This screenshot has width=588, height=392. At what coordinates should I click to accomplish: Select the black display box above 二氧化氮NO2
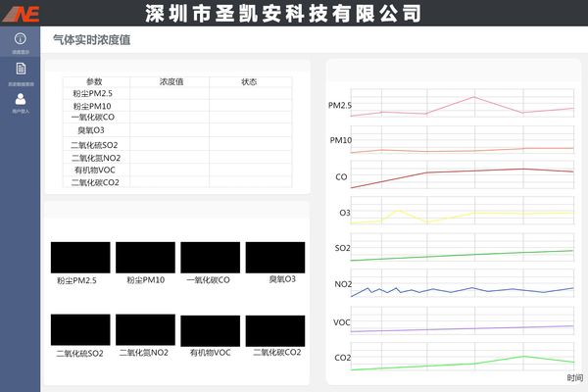(x=145, y=330)
